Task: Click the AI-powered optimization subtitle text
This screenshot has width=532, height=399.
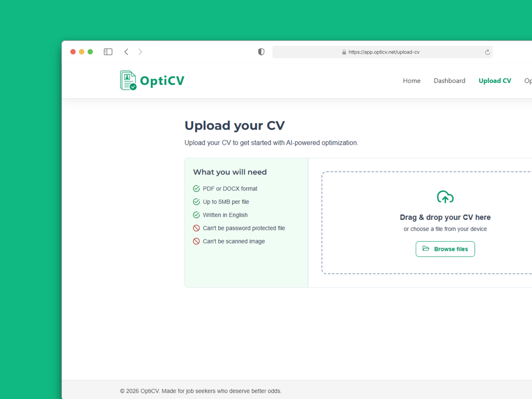Action: [x=271, y=143]
